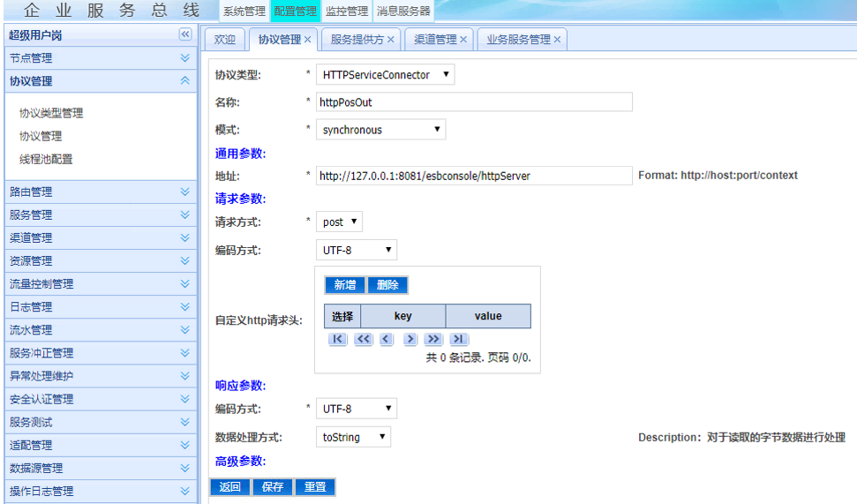
Task: Close the 业务服务管理 tab
Action: pos(557,40)
